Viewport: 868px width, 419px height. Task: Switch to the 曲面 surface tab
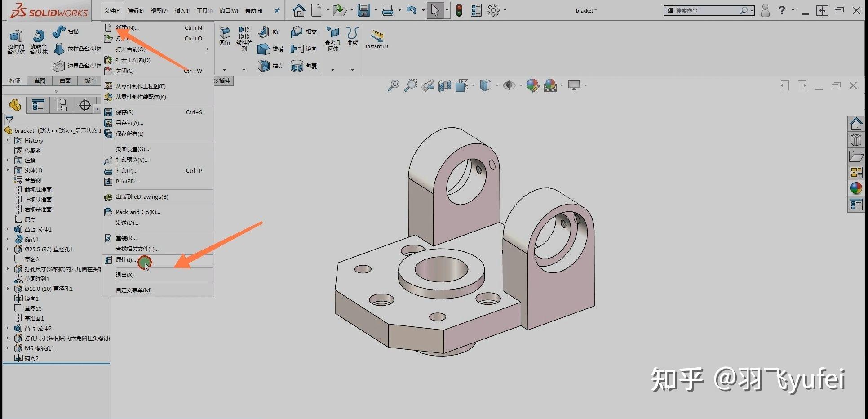coord(65,80)
